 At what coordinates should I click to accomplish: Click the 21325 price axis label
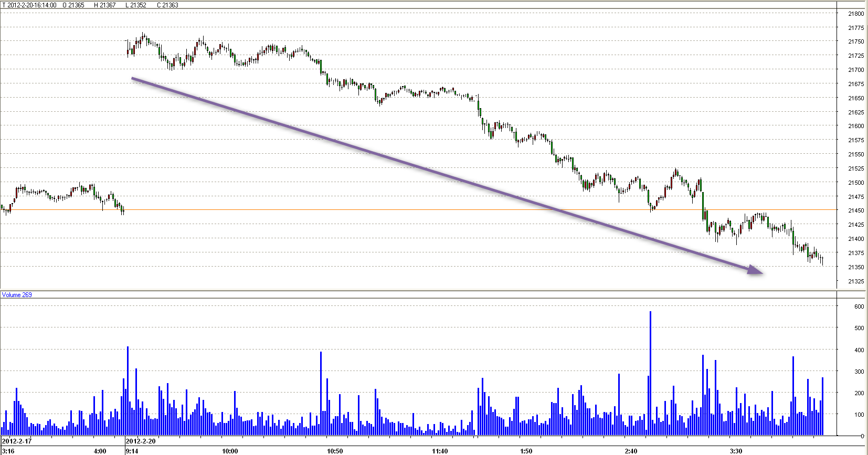(x=856, y=281)
